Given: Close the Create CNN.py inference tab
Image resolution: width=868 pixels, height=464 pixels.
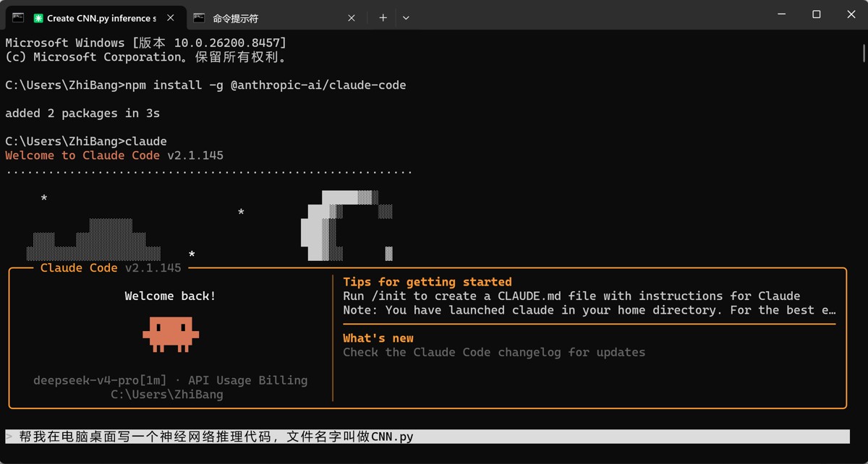Looking at the screenshot, I should [171, 18].
